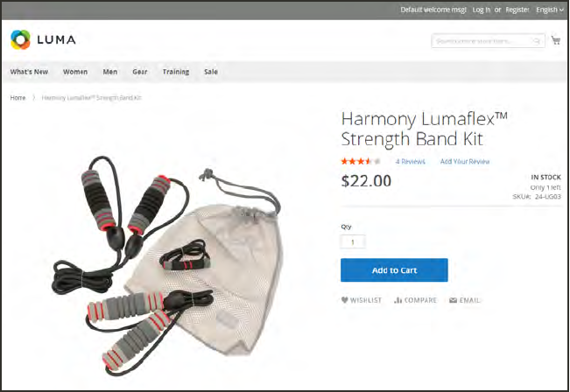
Task: Click Add Your Review link
Action: (465, 161)
